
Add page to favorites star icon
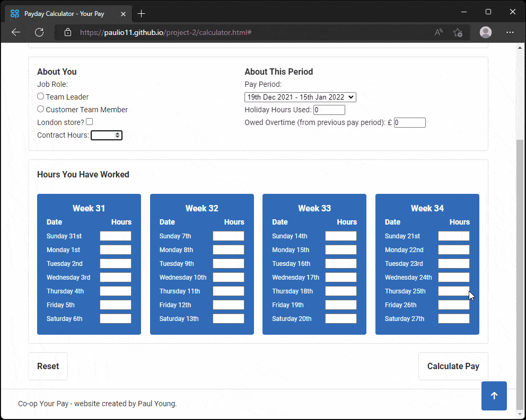tap(458, 32)
